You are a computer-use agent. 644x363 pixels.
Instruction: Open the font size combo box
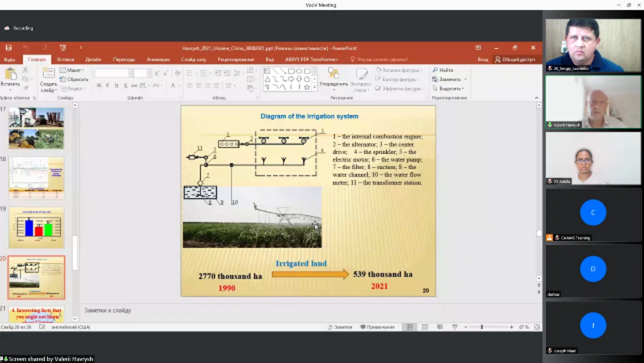coord(142,73)
